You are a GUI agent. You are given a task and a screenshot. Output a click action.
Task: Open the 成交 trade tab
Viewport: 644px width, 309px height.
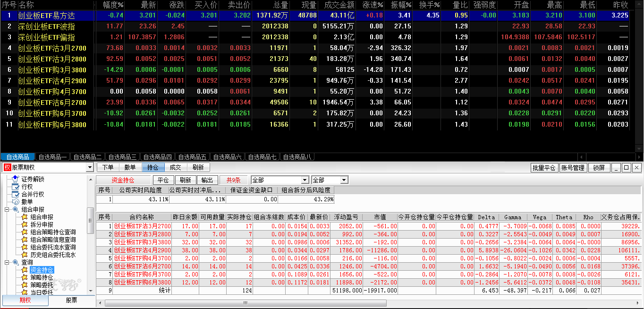(175, 167)
